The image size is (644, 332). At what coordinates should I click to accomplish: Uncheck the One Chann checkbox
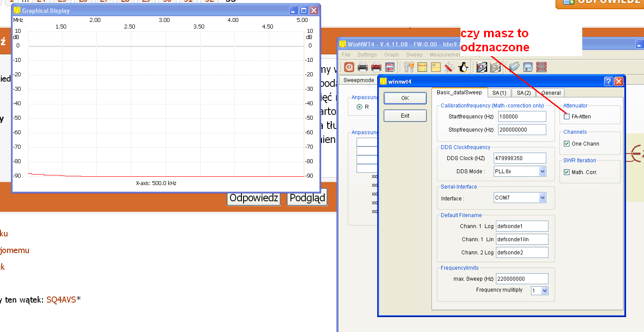[567, 144]
